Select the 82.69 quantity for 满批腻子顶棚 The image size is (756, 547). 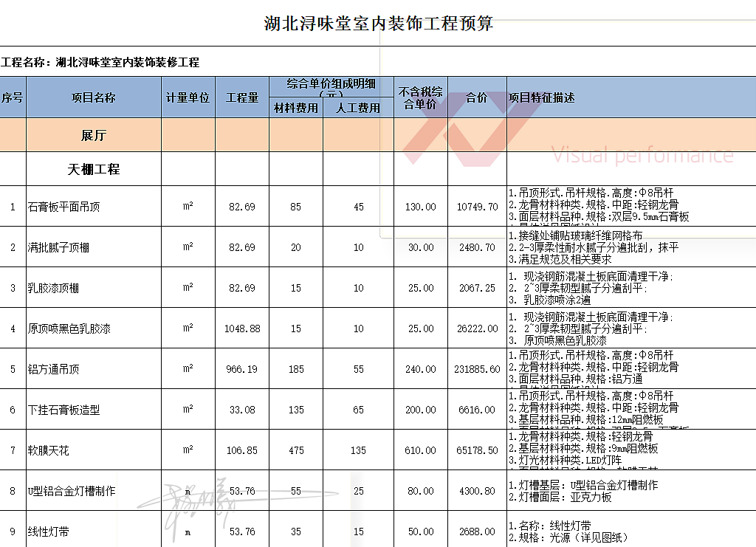coord(241,247)
